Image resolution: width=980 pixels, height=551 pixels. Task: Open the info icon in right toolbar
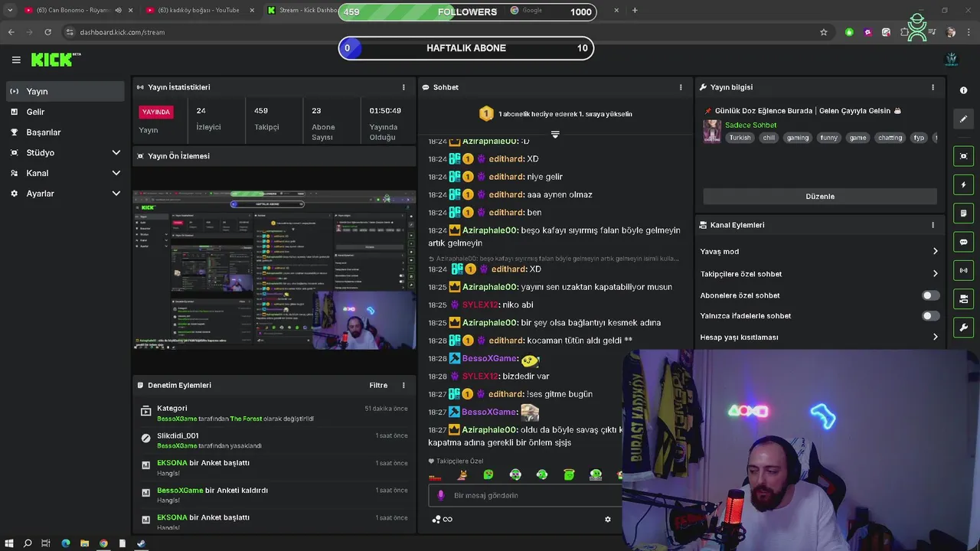coord(963,90)
